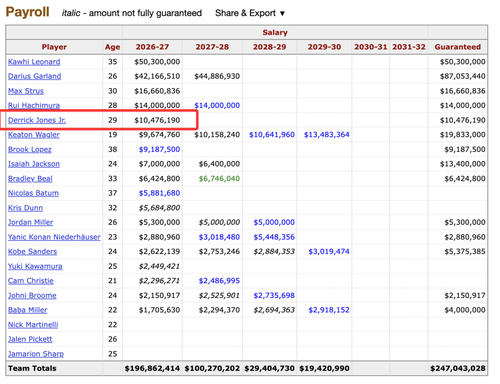Open Derrick Jones Jr. player page
500x384 pixels.
tap(37, 120)
